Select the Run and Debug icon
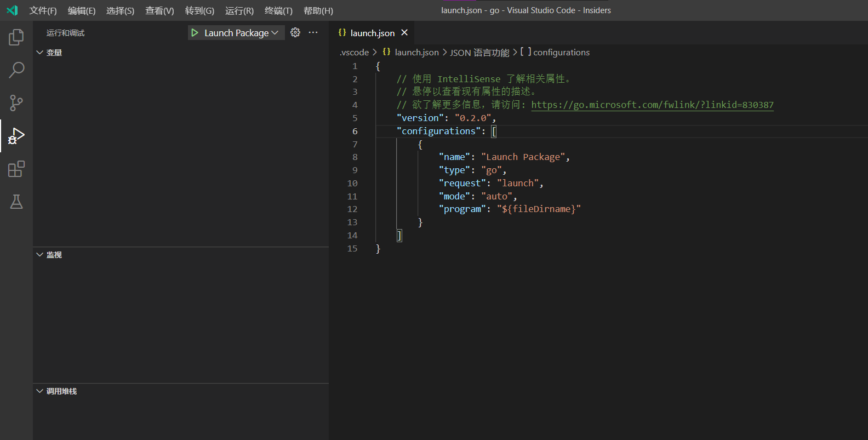Viewport: 868px width, 440px height. tap(16, 136)
